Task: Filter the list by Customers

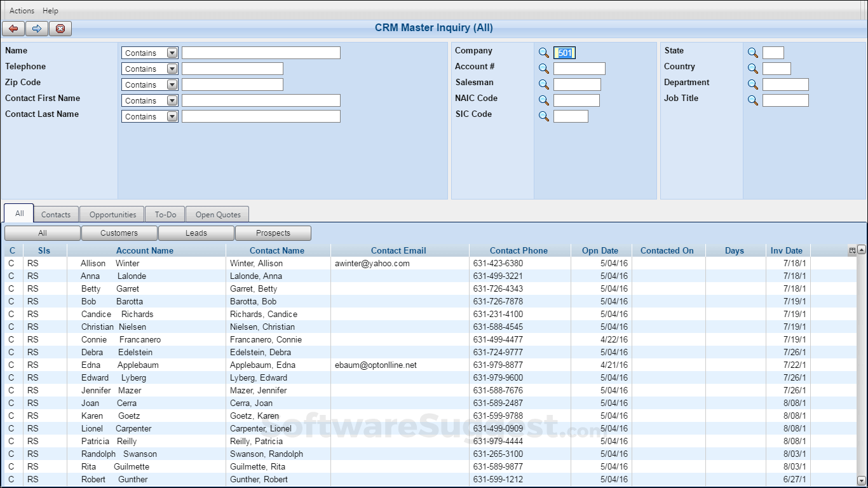Action: click(x=119, y=233)
